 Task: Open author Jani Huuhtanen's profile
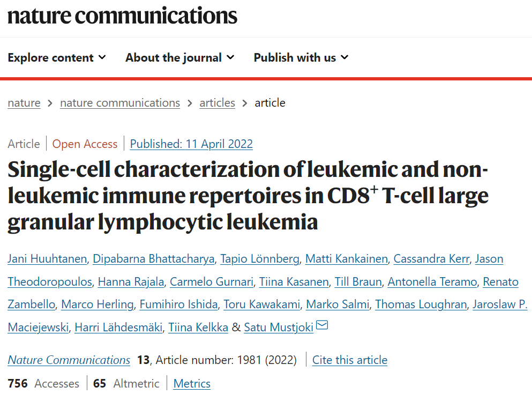47,259
